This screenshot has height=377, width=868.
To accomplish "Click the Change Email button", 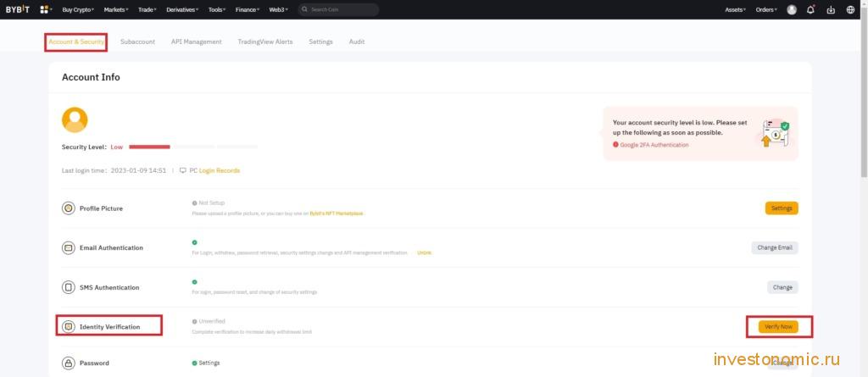I will (775, 247).
